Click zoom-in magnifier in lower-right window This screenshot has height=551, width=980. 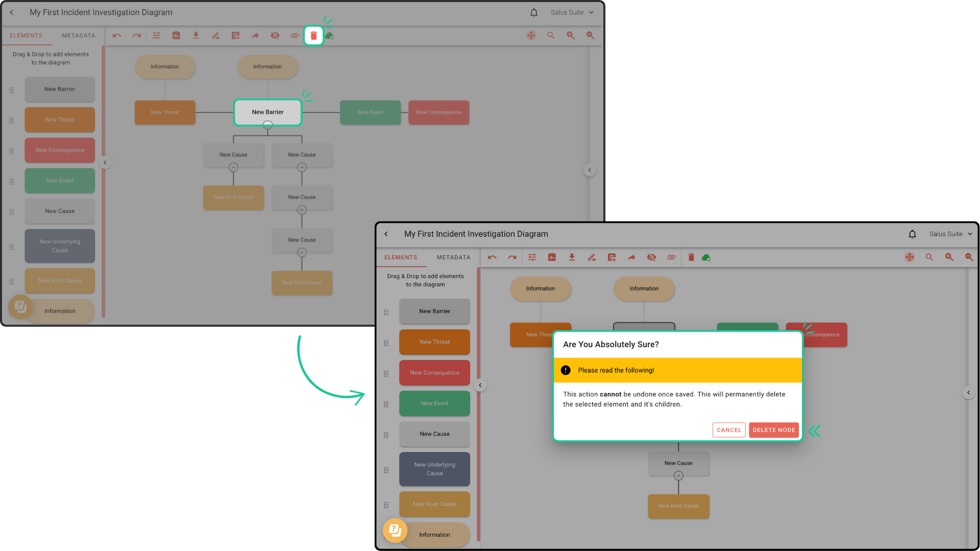[x=949, y=258]
